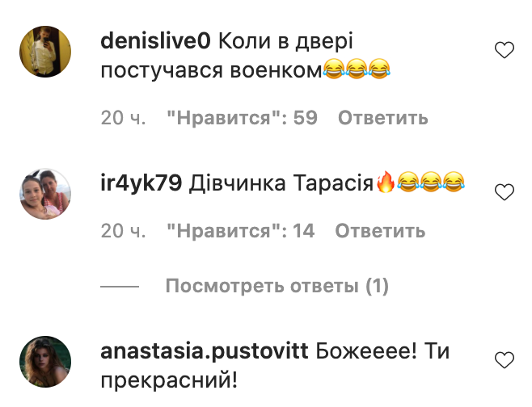Reply to denislive0 using Ответить
This screenshot has width=532, height=407.
(x=383, y=118)
